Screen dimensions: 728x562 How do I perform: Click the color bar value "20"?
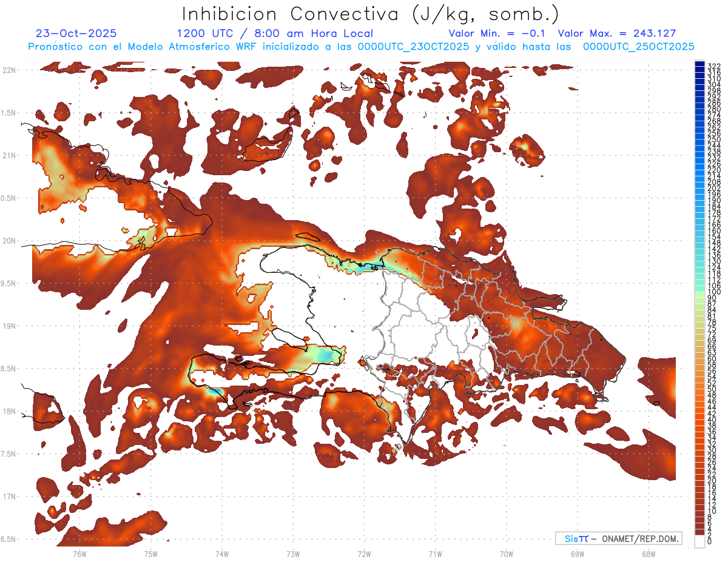coord(712,481)
